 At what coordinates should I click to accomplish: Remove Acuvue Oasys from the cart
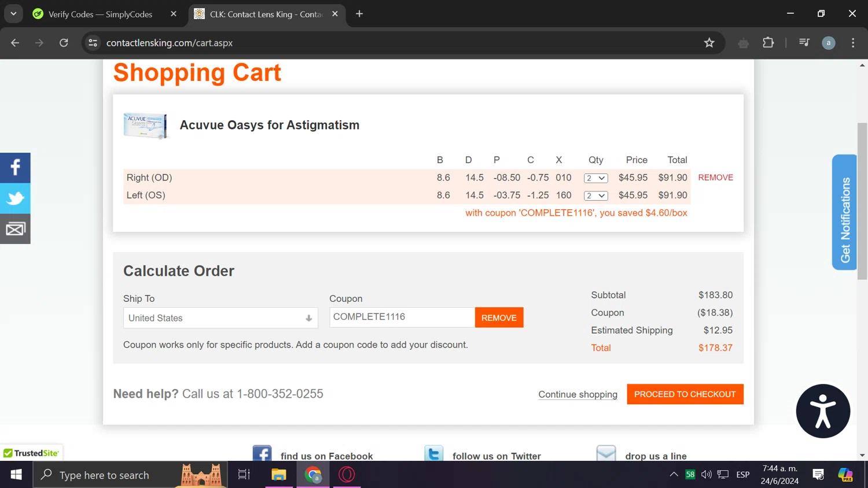click(715, 178)
